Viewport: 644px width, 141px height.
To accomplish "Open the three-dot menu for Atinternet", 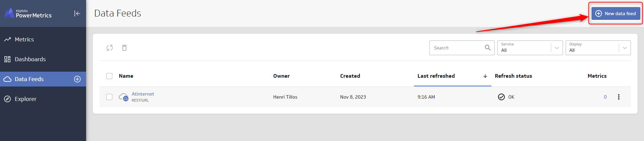I will (x=618, y=97).
